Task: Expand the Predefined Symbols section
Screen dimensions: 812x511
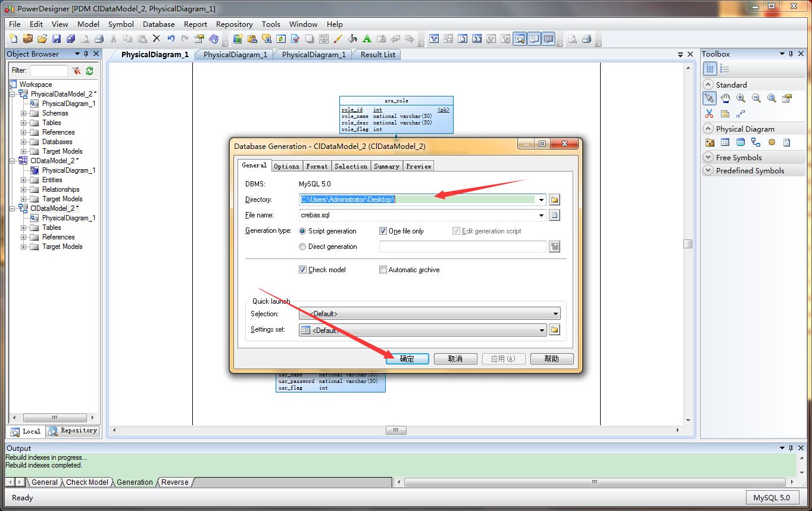Action: coord(708,170)
